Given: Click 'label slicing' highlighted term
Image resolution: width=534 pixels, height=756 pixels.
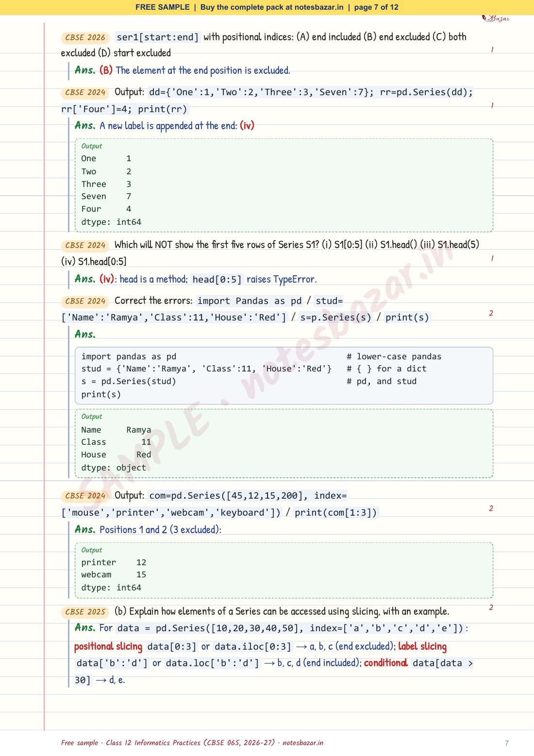Looking at the screenshot, I should [x=422, y=647].
